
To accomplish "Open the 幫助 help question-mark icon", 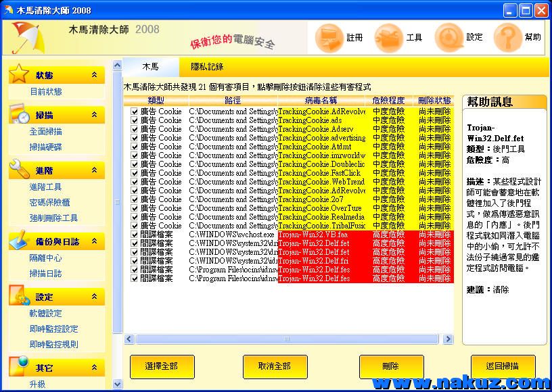I will 508,38.
